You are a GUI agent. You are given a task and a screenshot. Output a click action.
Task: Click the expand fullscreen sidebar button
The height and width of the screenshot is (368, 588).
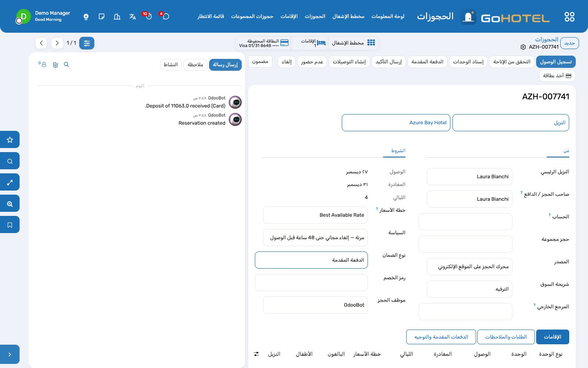click(10, 182)
